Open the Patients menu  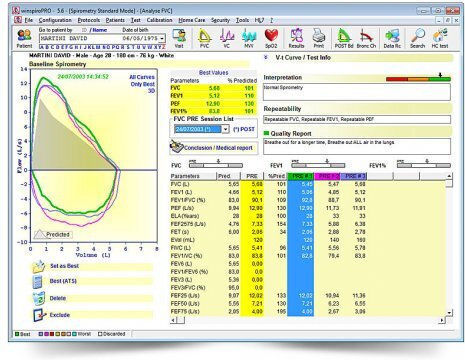(115, 20)
